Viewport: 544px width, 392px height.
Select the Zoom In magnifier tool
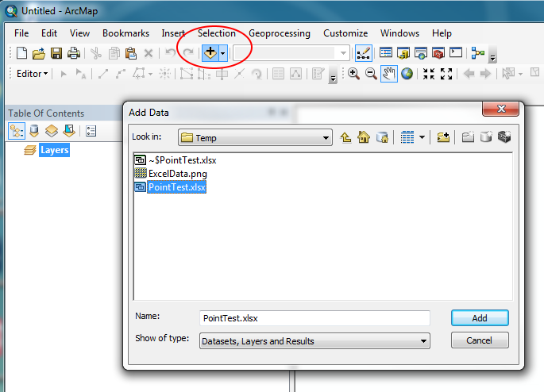pyautogui.click(x=353, y=74)
